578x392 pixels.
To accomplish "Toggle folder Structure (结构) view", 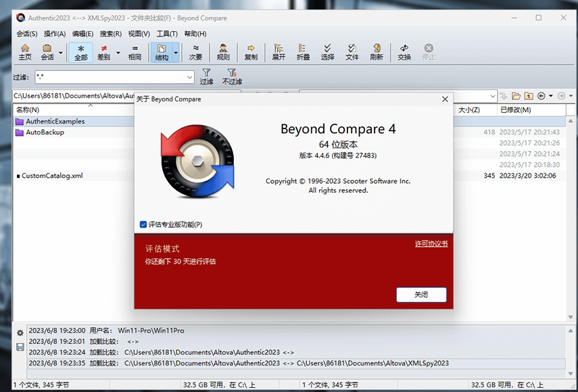I will [162, 52].
